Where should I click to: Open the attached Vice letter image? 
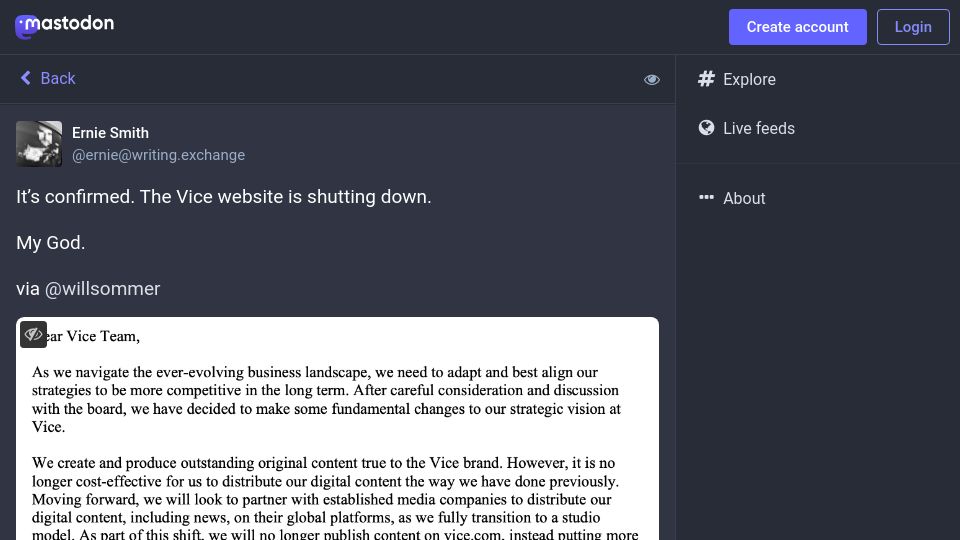coord(337,429)
